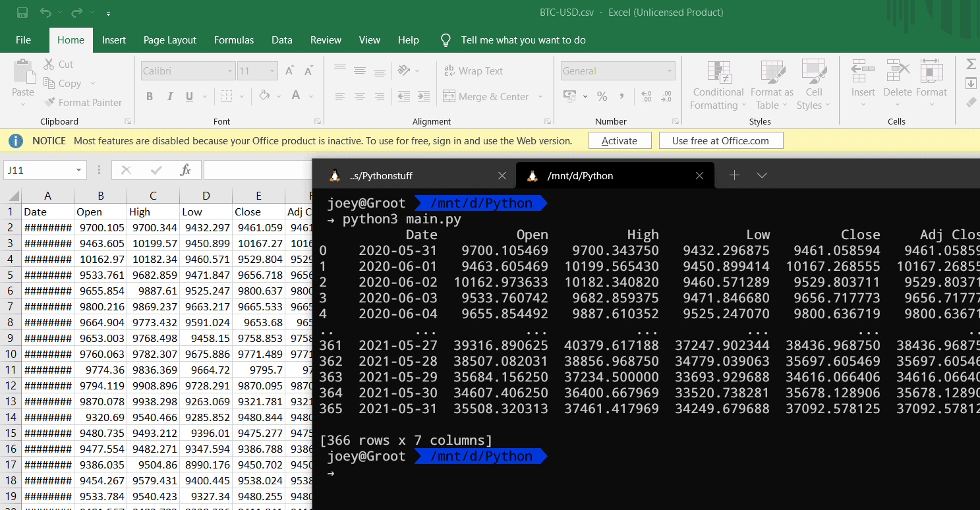Toggle Bold formatting
This screenshot has width=980, height=510.
coord(150,96)
